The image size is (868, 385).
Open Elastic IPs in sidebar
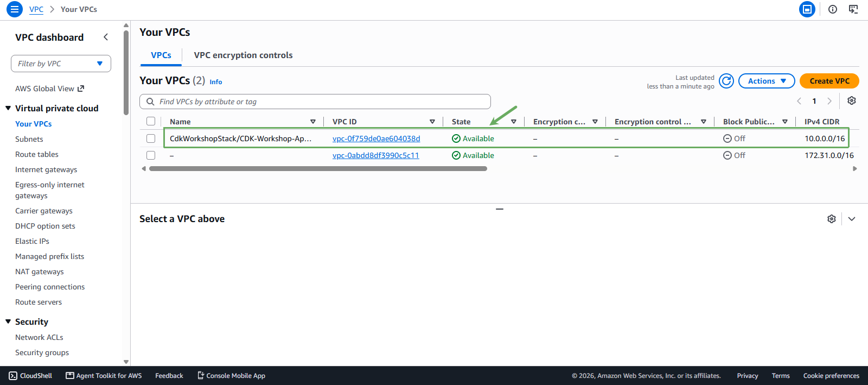(32, 241)
